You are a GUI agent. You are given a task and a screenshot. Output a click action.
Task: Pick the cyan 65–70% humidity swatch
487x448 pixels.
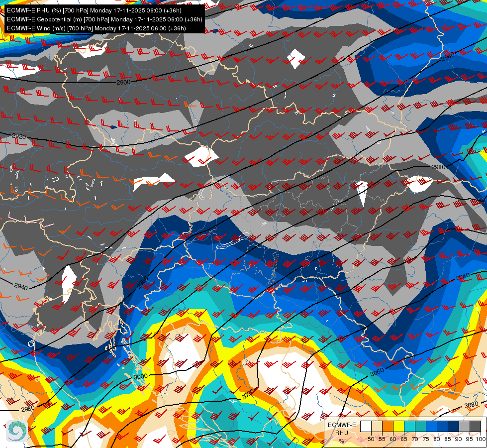coord(410,426)
